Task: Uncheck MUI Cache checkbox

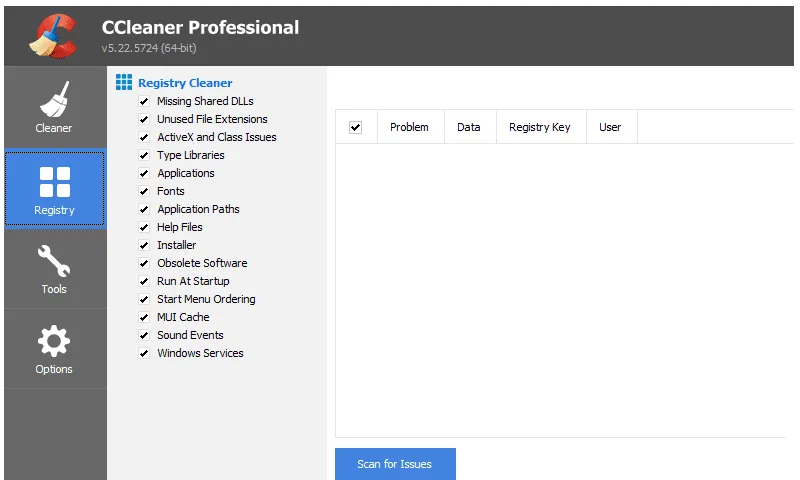Action: click(x=144, y=317)
